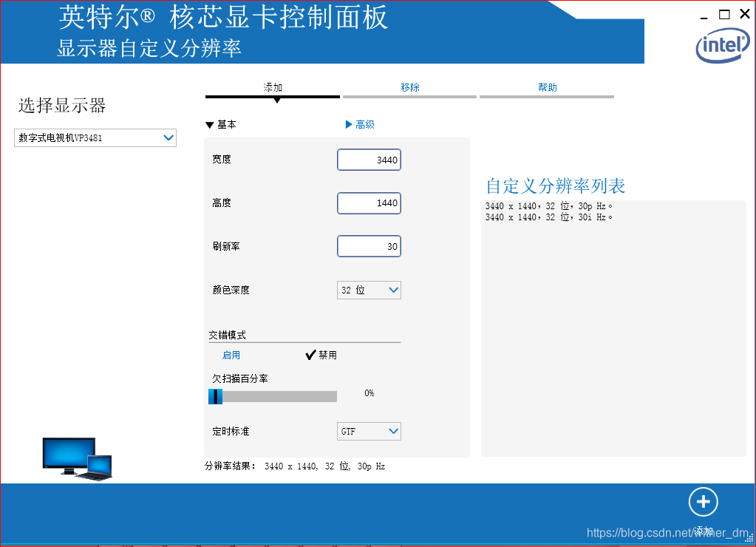Enable interlaced mode with 启用
The width and height of the screenshot is (756, 547).
(231, 355)
